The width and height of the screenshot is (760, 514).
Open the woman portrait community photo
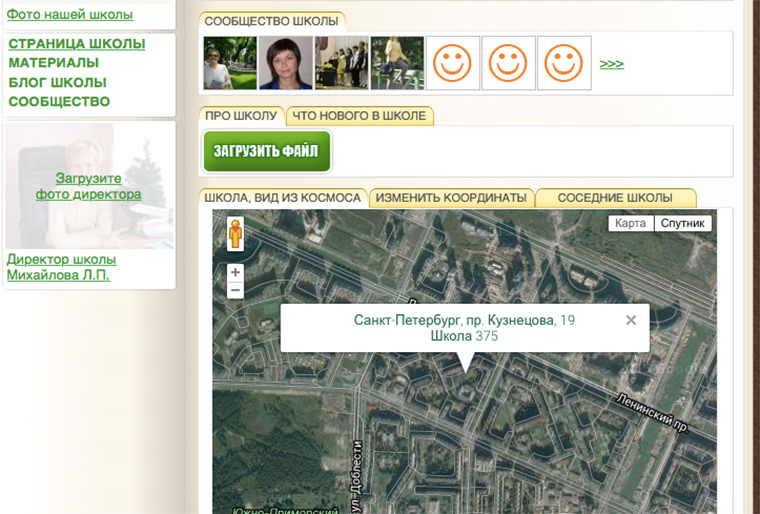(x=285, y=63)
